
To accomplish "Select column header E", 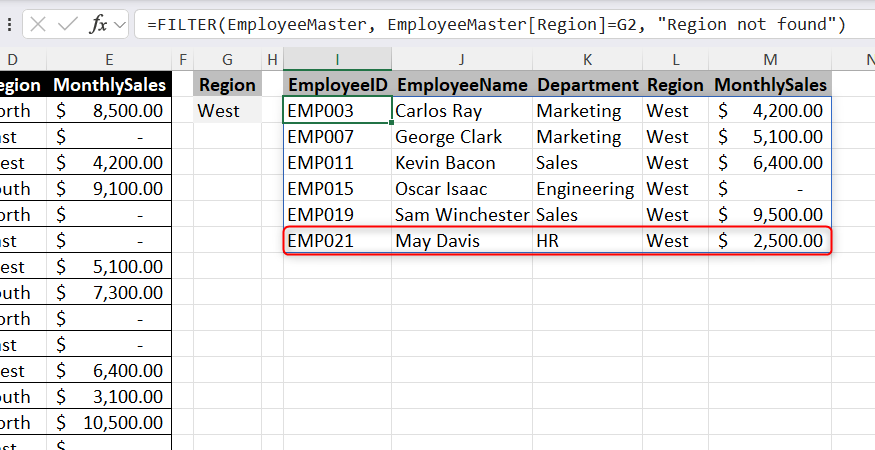I will 109,59.
